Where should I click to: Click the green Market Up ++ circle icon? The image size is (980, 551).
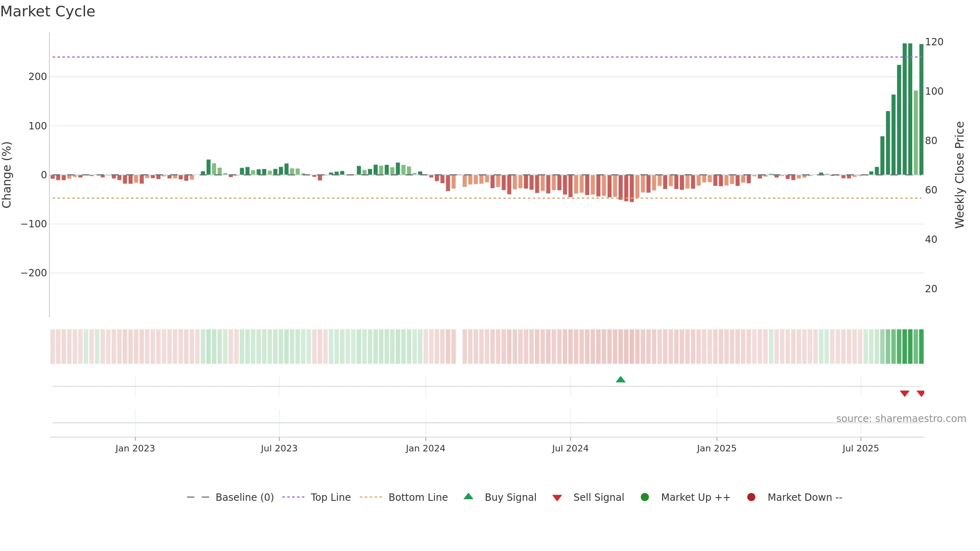[x=645, y=497]
